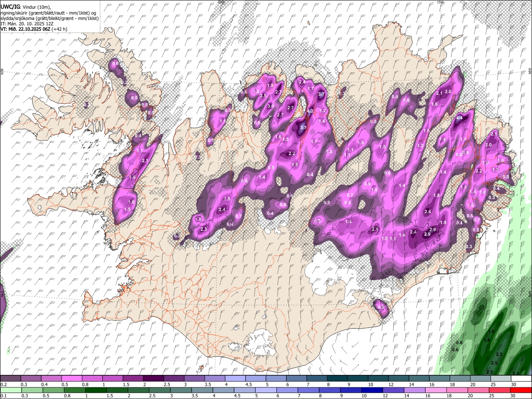
Task: Click the 7–8 blue swatch in bottom legend row
Action: pos(308,390)
